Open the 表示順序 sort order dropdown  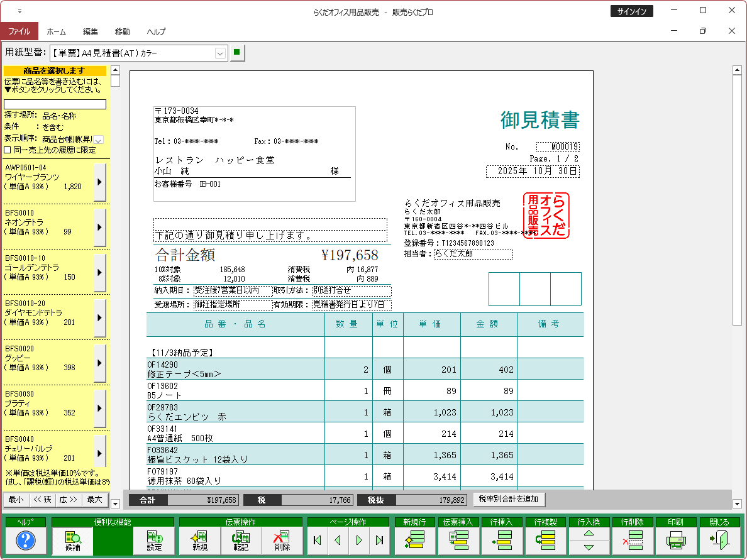coord(99,139)
